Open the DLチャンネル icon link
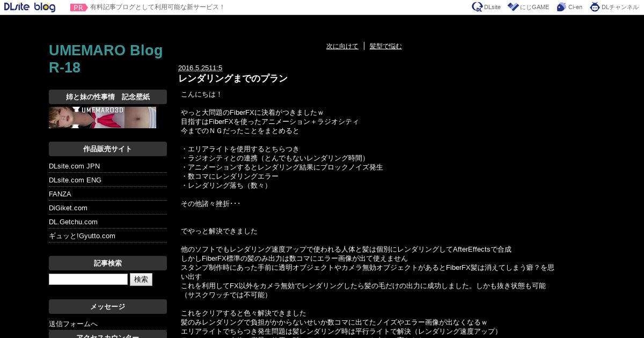 click(614, 7)
